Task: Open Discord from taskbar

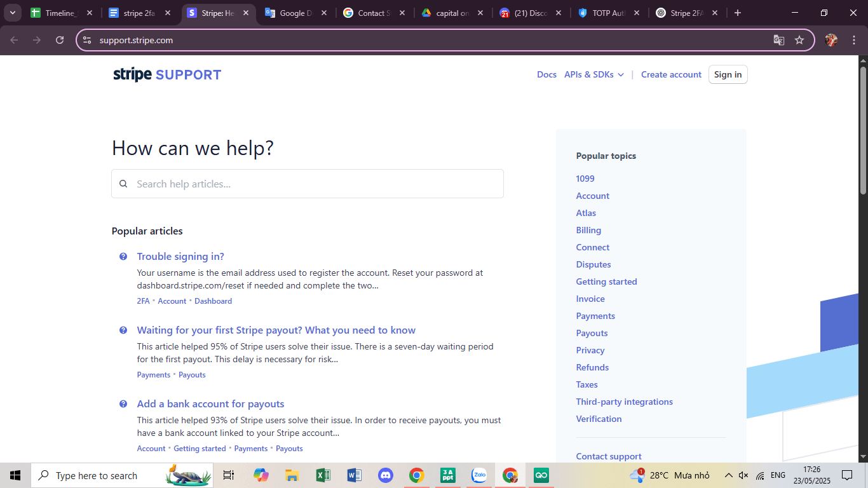Action: 385,475
